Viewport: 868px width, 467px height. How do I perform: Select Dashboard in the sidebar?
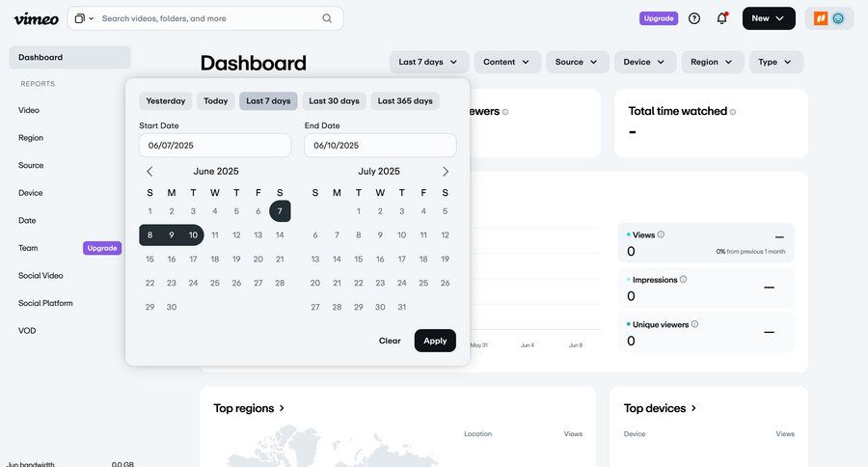point(69,57)
